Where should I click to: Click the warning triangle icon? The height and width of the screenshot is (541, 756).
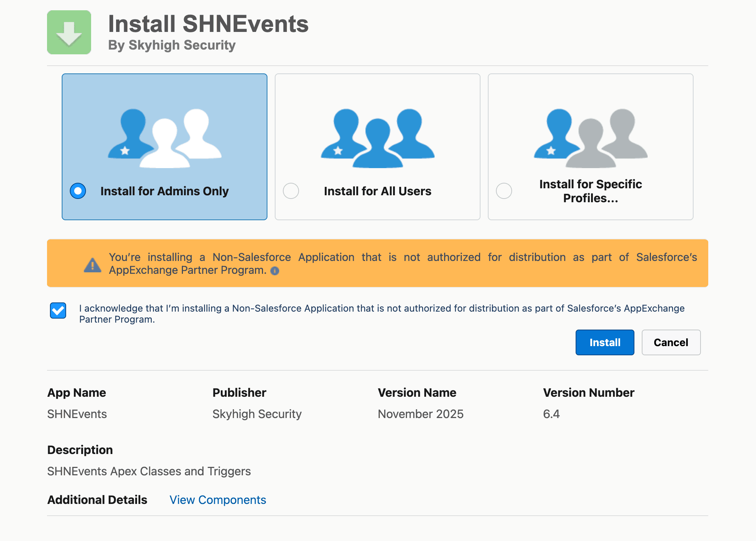tap(93, 265)
